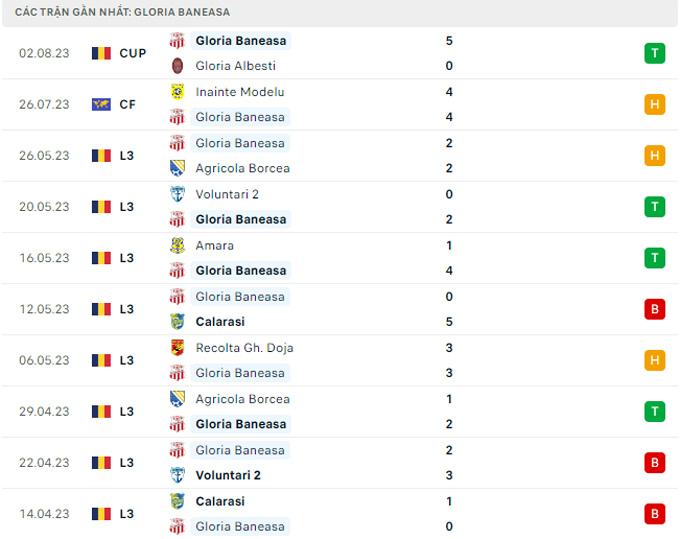Click the green T badge for 02.08.23
The image size is (680, 539).
pos(655,53)
